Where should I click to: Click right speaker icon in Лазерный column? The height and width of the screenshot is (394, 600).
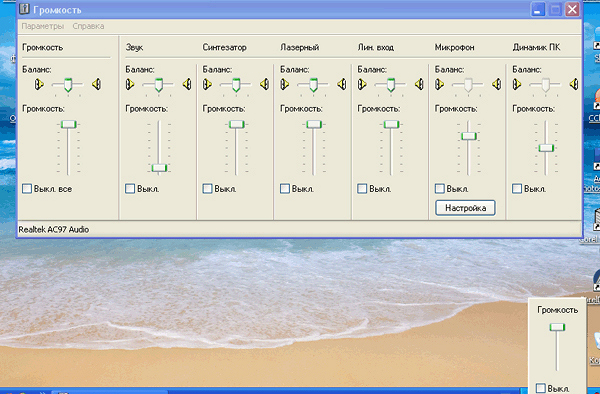coord(342,84)
